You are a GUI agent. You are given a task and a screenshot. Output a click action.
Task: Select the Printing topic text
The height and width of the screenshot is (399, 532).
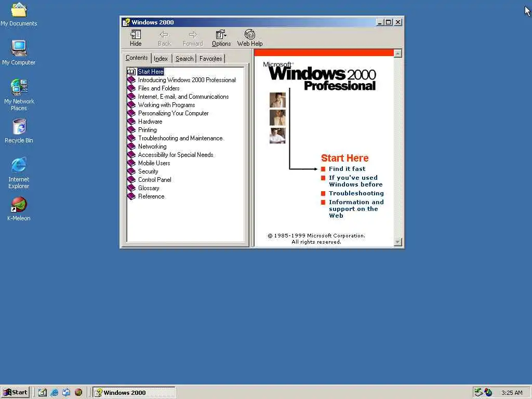click(x=147, y=130)
